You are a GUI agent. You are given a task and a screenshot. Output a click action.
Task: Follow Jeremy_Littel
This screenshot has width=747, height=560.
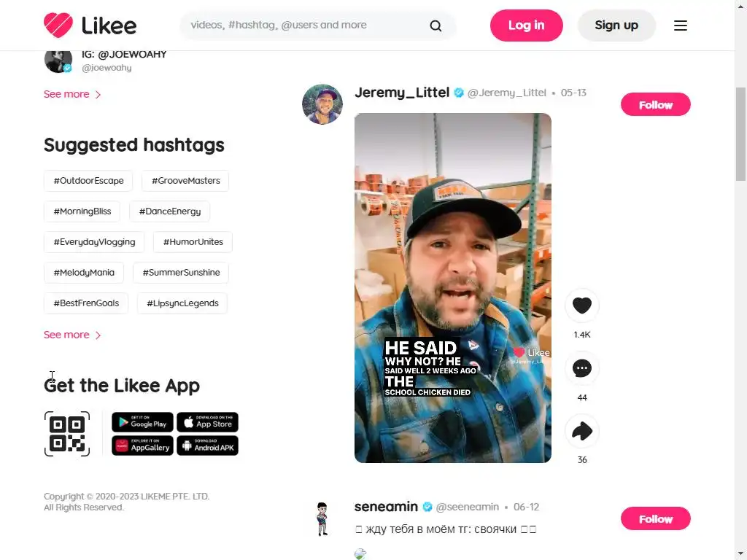tap(655, 105)
